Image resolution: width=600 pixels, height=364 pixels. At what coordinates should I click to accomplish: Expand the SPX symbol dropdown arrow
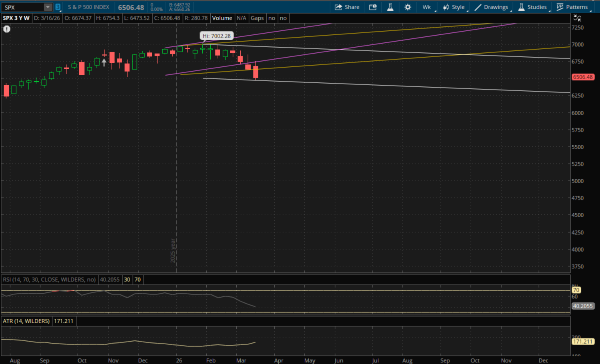[x=48, y=7]
